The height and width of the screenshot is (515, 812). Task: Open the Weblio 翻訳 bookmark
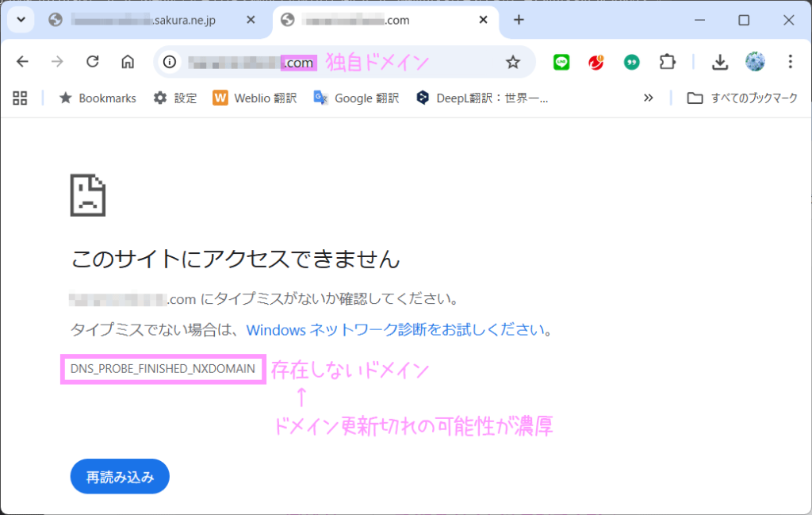tap(255, 98)
